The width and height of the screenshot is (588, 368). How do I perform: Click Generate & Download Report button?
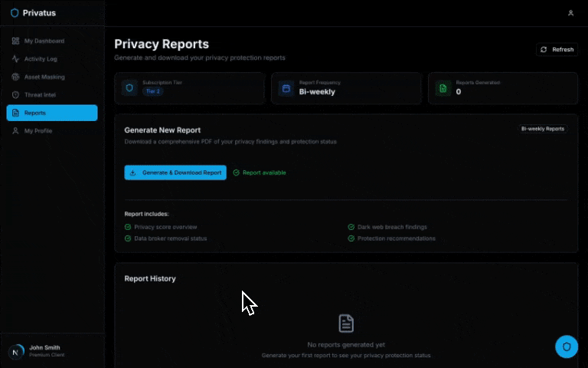tap(175, 172)
